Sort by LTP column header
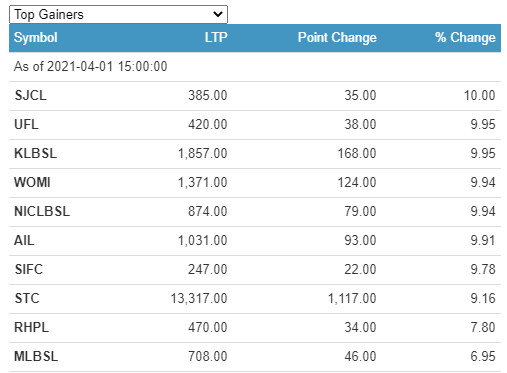Image resolution: width=507 pixels, height=373 pixels. click(216, 37)
